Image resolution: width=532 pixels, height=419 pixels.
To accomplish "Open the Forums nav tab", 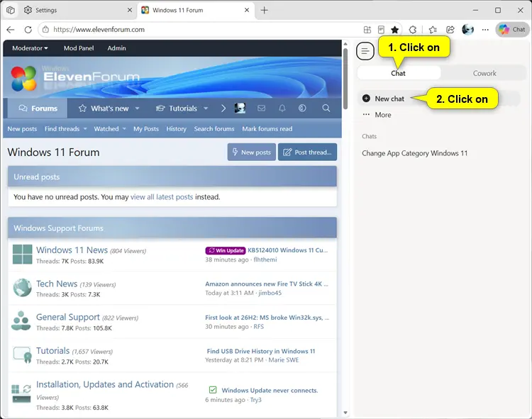I will pos(38,108).
